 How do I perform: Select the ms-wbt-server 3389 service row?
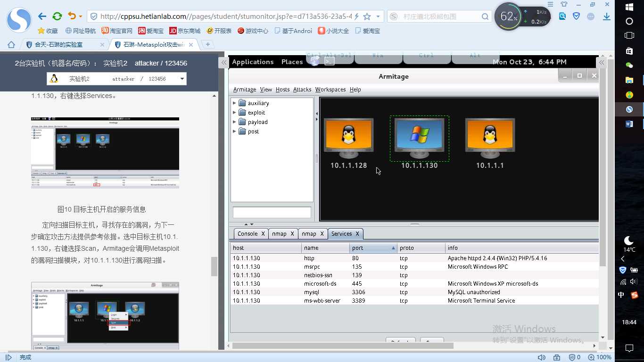click(x=414, y=300)
